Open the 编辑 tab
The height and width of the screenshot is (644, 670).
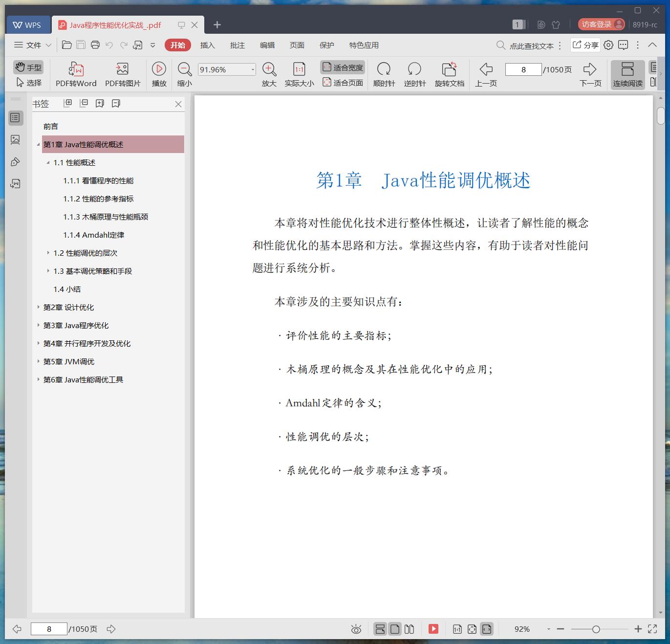click(x=267, y=45)
